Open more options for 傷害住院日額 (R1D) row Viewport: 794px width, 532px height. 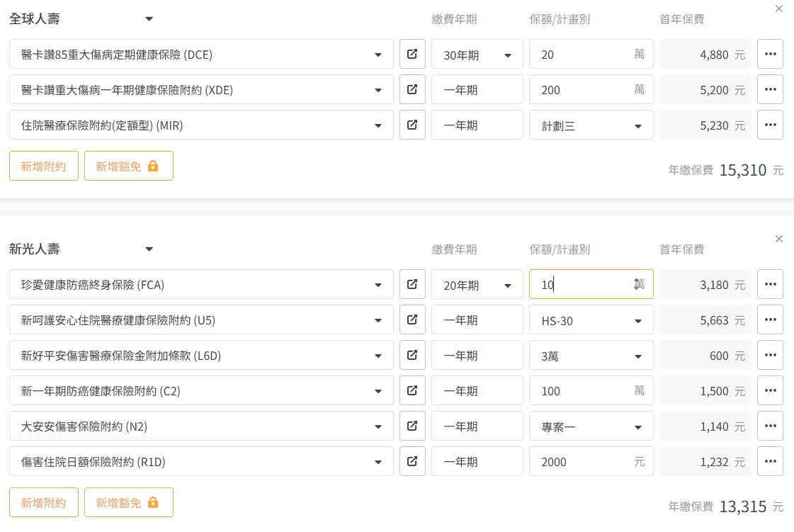[x=770, y=461]
